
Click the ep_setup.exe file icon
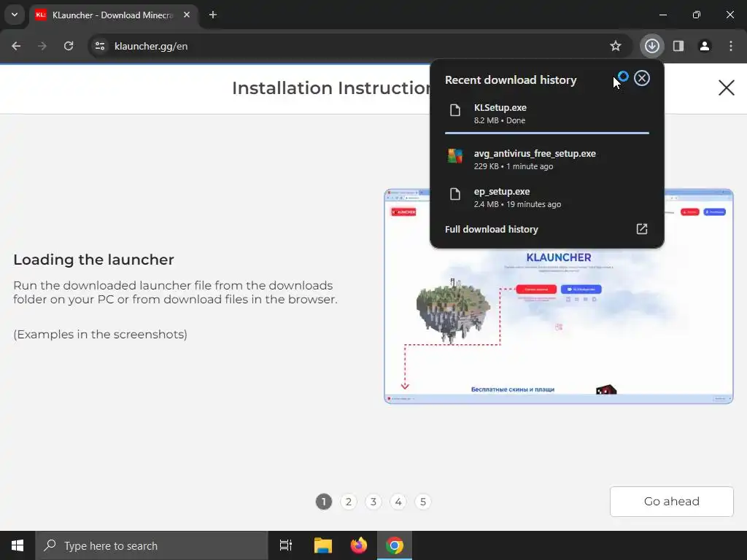point(455,194)
